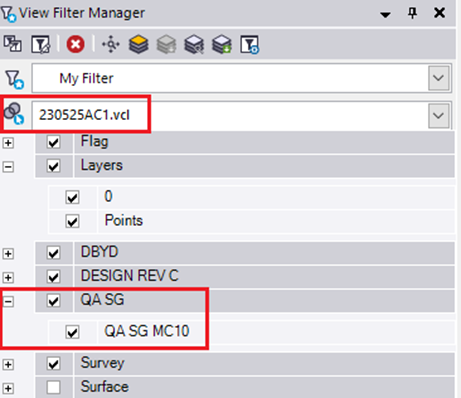Viewport: 461px width, 398px height.
Task: Uncheck the Survey checkbox
Action: click(x=53, y=364)
